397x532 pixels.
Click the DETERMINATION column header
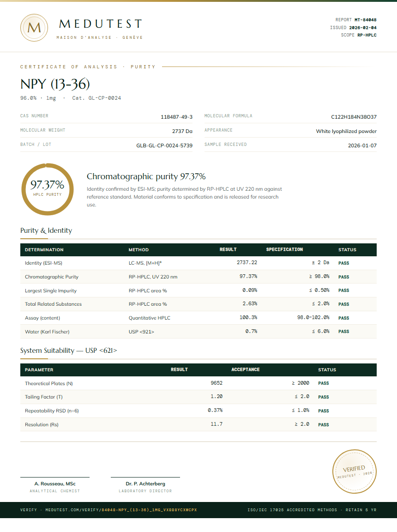tap(44, 250)
